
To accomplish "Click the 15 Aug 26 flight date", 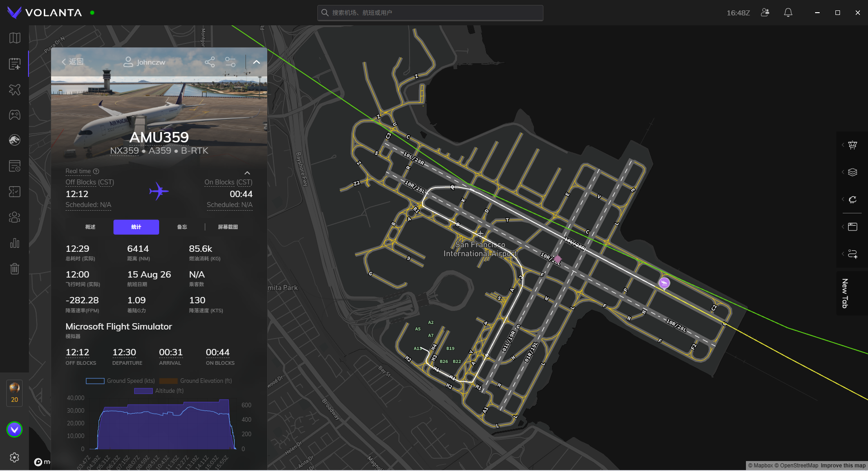I will coord(149,274).
